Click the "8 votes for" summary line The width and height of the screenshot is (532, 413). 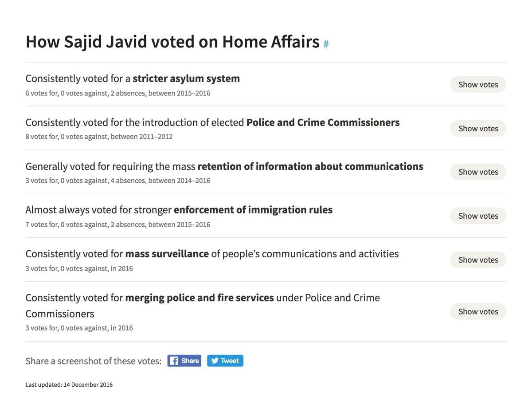99,137
